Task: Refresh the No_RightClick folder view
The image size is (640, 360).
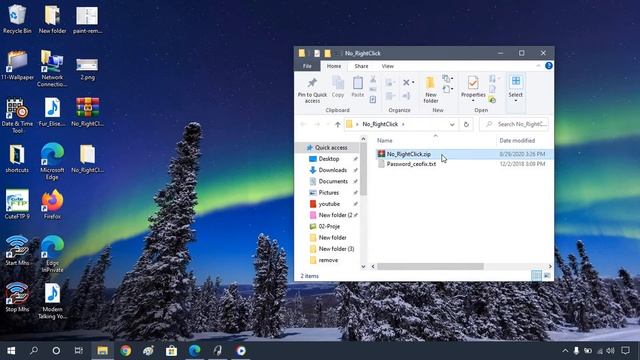Action: tap(466, 124)
